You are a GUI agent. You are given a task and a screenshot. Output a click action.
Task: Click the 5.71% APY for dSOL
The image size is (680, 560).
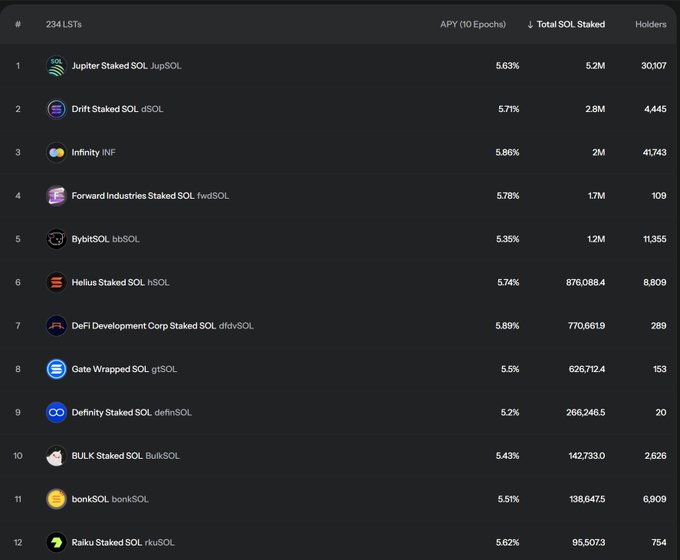[x=509, y=109]
